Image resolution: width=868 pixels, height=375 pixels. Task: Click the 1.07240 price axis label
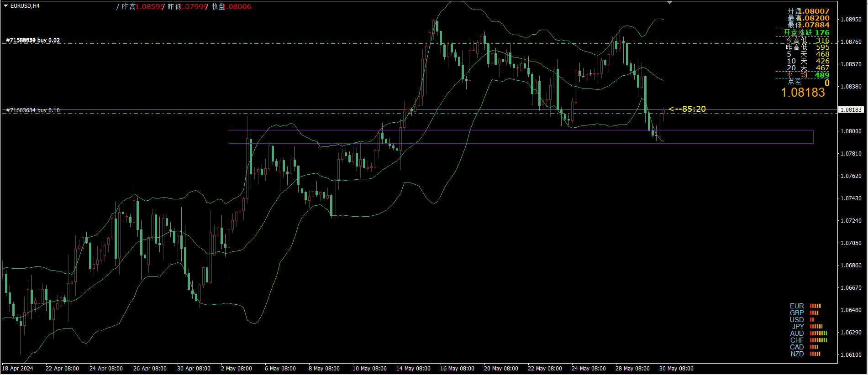tap(851, 221)
